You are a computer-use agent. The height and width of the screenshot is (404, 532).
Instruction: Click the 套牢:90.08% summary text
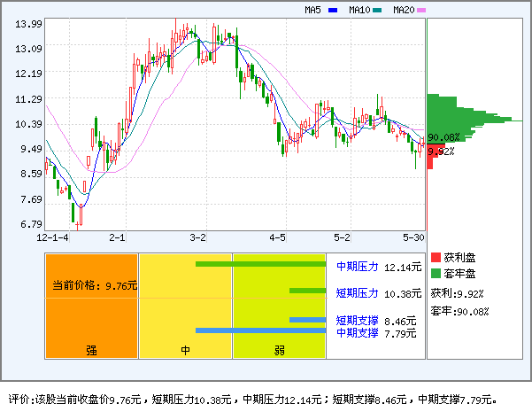(459, 311)
